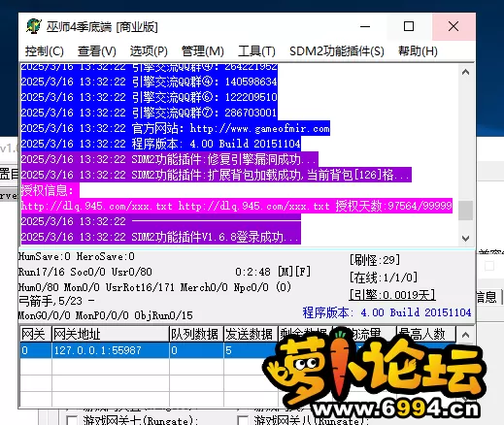Click the 网关 column header
Screen dimensions: 504x425
[x=36, y=334]
